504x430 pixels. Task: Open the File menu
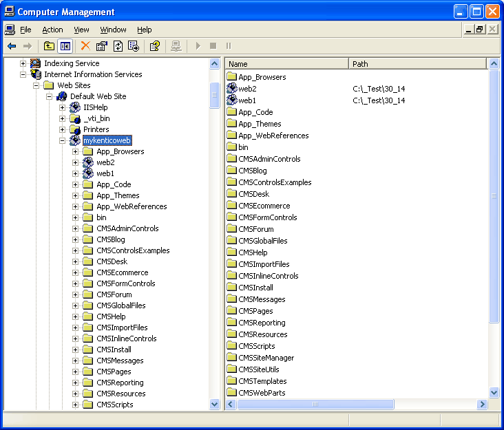click(25, 30)
